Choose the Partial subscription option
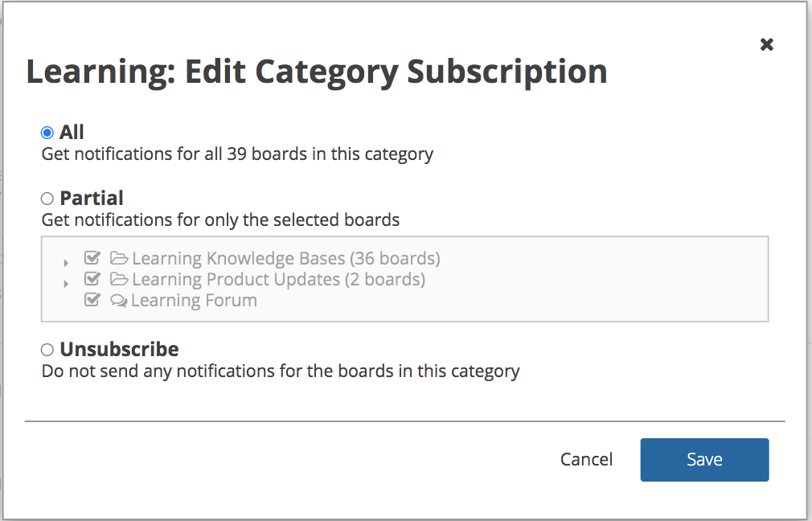Screen dimensions: 812x521 tap(46, 198)
